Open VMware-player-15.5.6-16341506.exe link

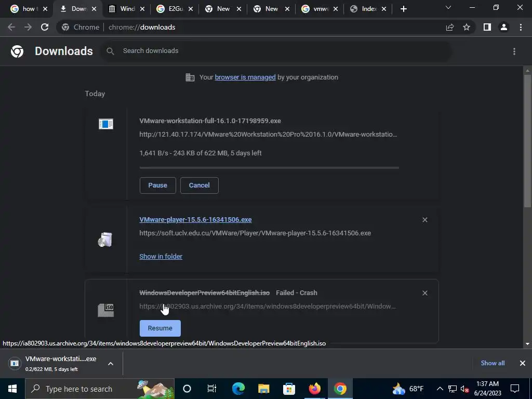pyautogui.click(x=195, y=220)
